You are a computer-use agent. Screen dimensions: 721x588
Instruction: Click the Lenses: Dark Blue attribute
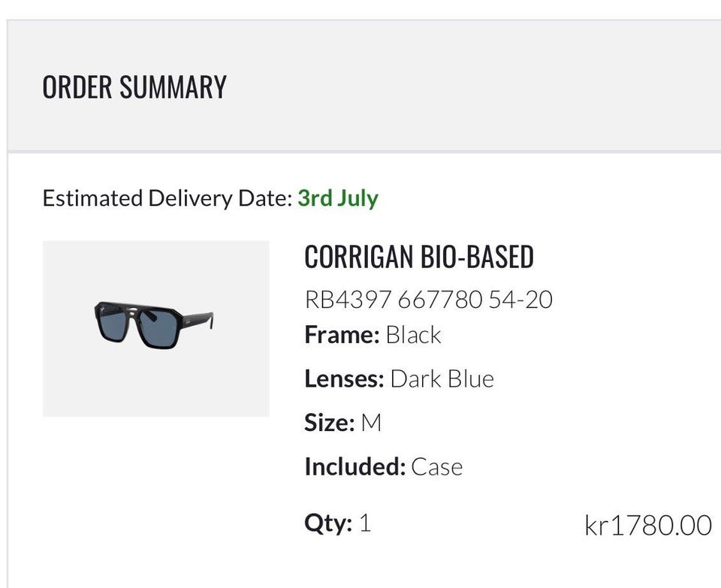click(x=399, y=378)
